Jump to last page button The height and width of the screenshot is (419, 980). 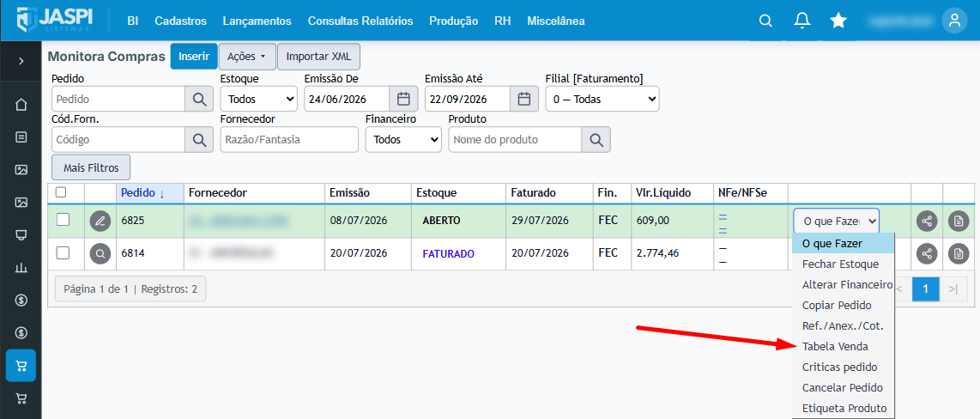953,288
